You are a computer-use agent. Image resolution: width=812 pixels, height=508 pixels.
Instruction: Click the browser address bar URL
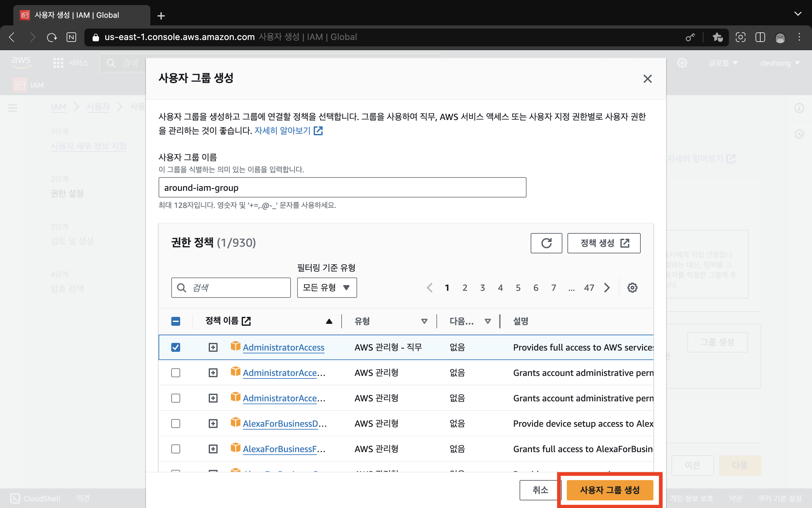tap(180, 37)
